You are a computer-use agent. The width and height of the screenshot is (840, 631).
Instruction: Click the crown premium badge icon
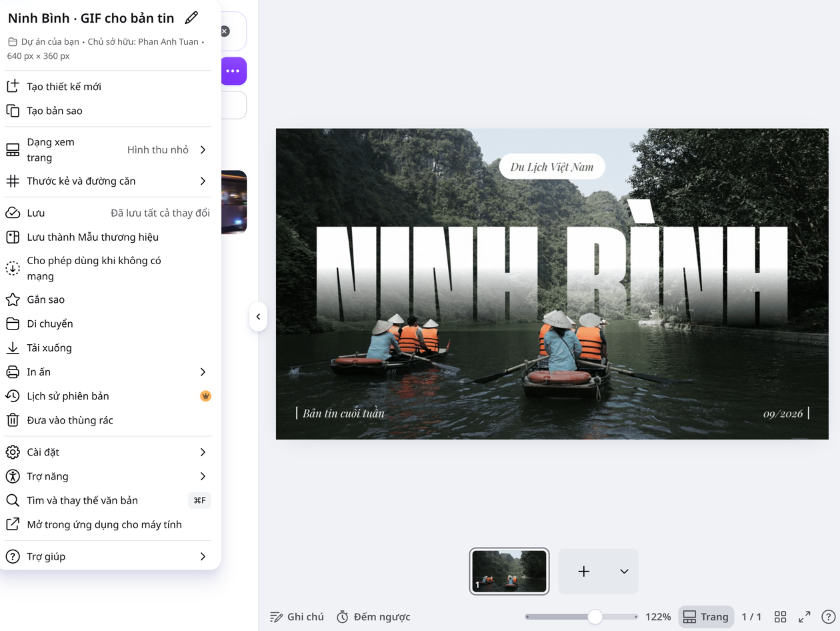click(x=205, y=396)
